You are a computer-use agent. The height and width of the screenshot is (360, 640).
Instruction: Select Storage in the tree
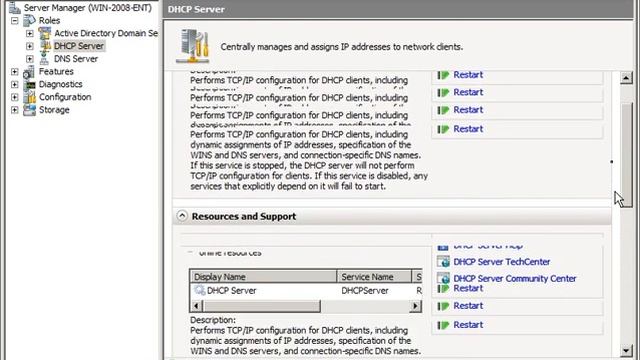click(x=54, y=110)
